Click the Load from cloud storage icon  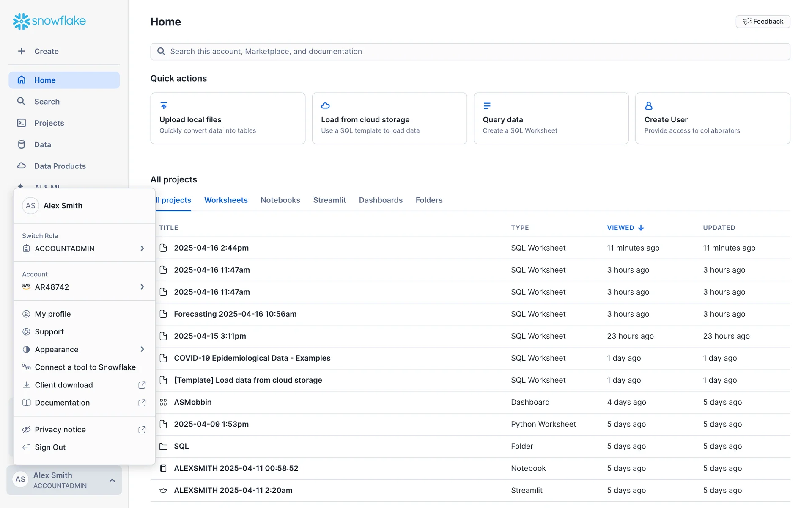(325, 105)
